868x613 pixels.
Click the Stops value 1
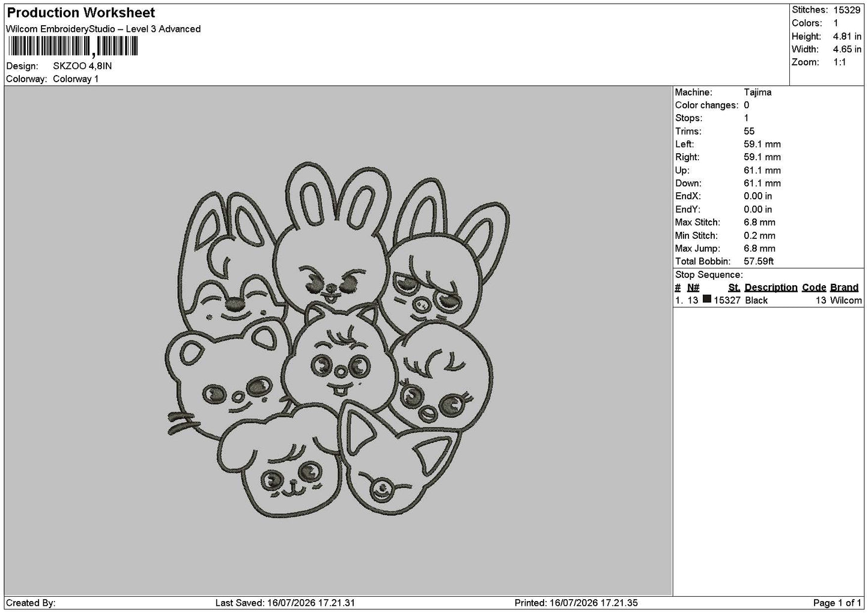coord(747,118)
